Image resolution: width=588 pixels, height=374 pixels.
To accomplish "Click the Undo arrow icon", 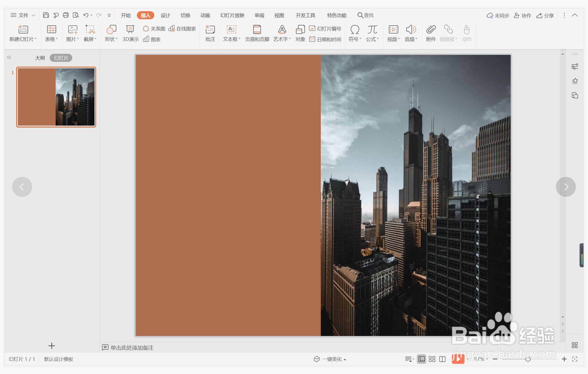I will click(86, 15).
